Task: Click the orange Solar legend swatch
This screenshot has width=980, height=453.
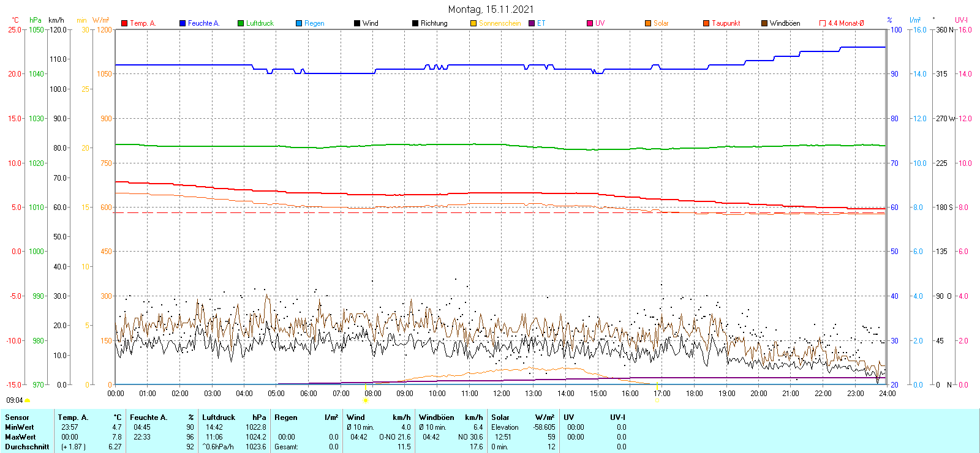Action: point(648,23)
